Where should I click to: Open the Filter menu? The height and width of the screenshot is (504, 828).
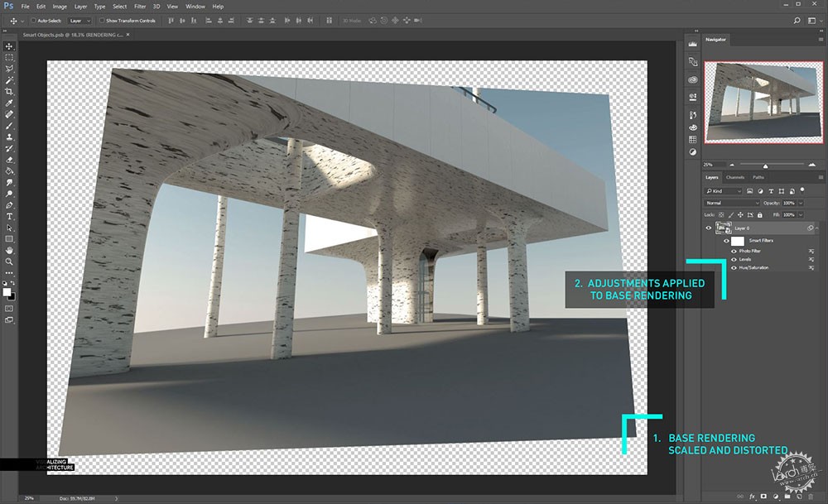pos(140,7)
